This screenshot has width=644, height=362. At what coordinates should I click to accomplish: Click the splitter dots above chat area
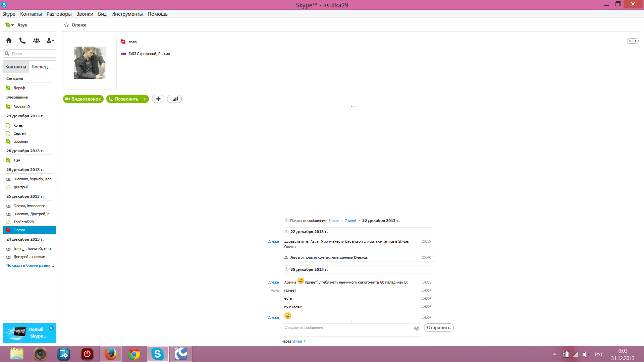tap(353, 106)
